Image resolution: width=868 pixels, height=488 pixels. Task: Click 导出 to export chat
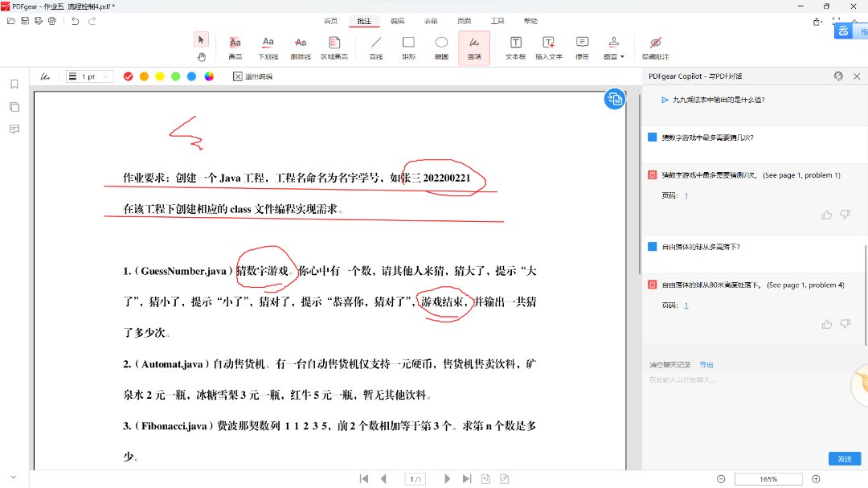706,365
